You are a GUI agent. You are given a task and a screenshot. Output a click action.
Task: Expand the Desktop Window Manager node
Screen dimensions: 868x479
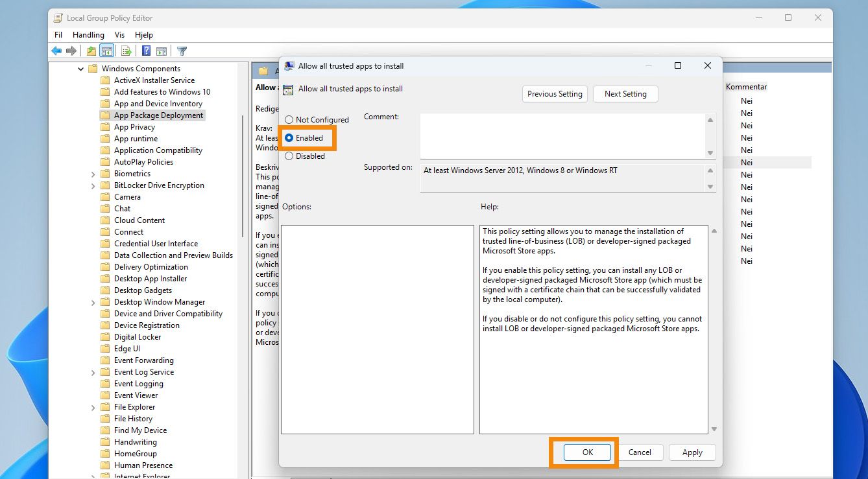pyautogui.click(x=93, y=302)
